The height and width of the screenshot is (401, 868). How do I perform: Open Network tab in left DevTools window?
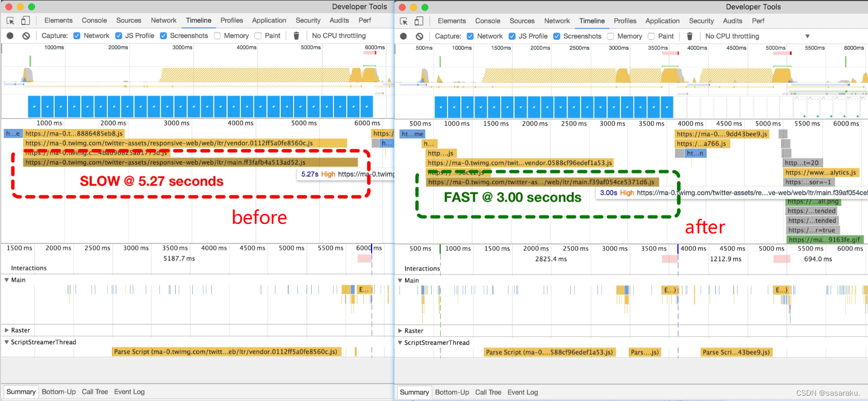click(x=164, y=20)
